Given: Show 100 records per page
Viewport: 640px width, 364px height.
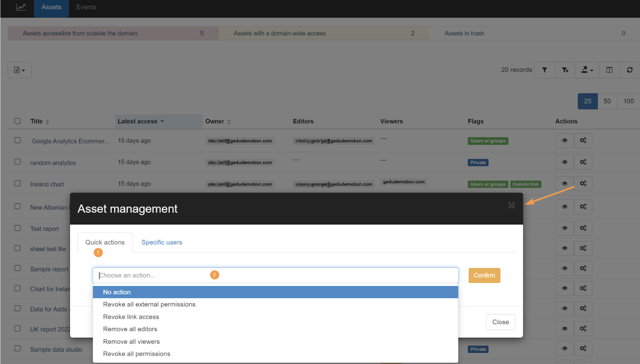Looking at the screenshot, I should point(628,101).
